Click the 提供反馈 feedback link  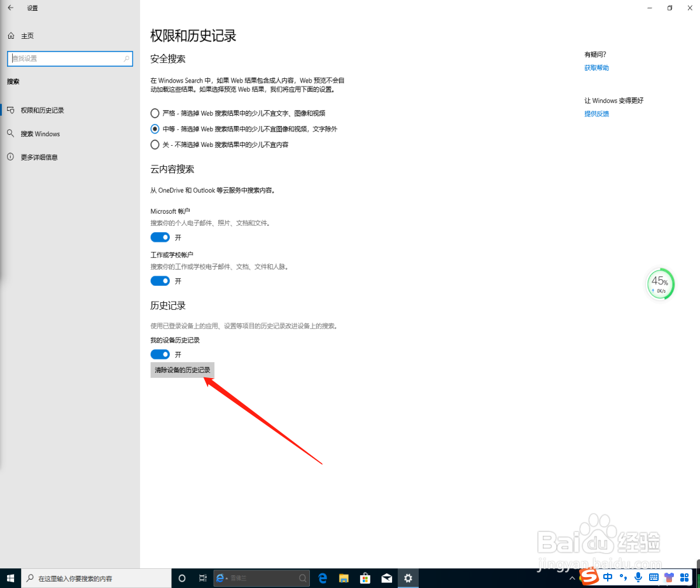point(596,113)
